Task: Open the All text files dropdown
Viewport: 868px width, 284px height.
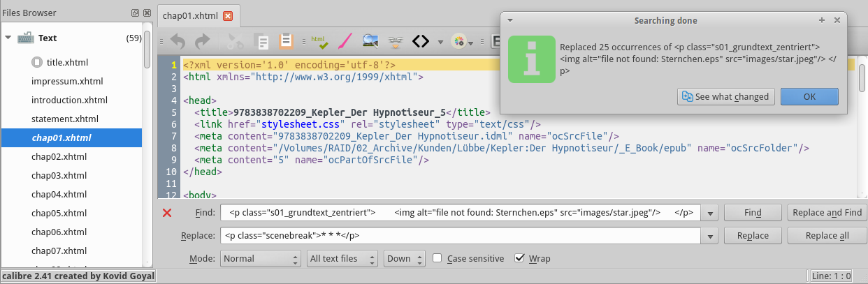Action: pyautogui.click(x=342, y=258)
